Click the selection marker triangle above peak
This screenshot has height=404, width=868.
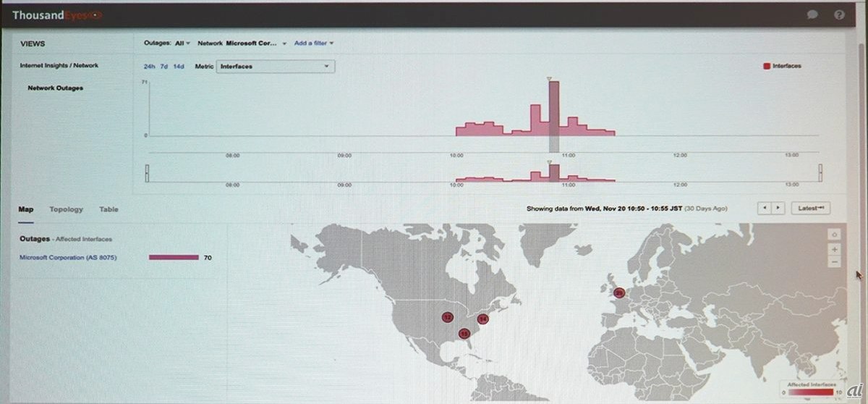click(x=550, y=78)
